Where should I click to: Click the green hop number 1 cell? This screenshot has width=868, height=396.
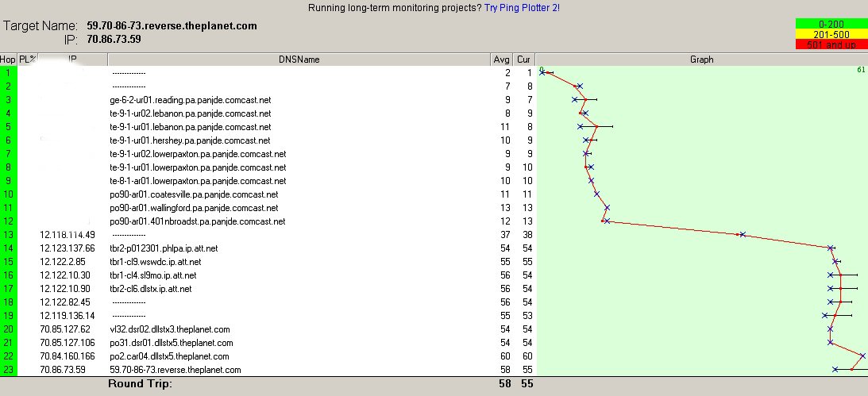pos(8,73)
